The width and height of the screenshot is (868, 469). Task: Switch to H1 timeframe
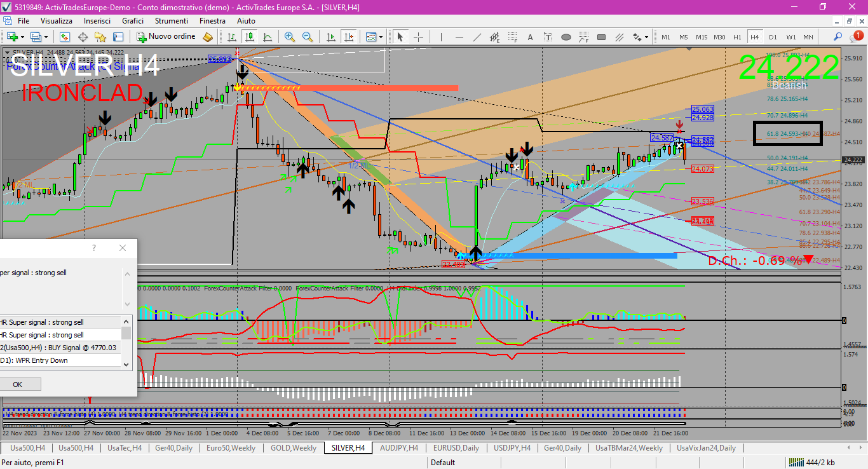click(x=737, y=37)
